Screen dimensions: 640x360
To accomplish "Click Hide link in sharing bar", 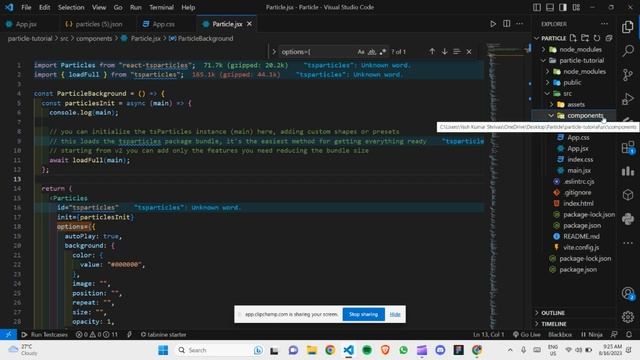I will [x=395, y=314].
